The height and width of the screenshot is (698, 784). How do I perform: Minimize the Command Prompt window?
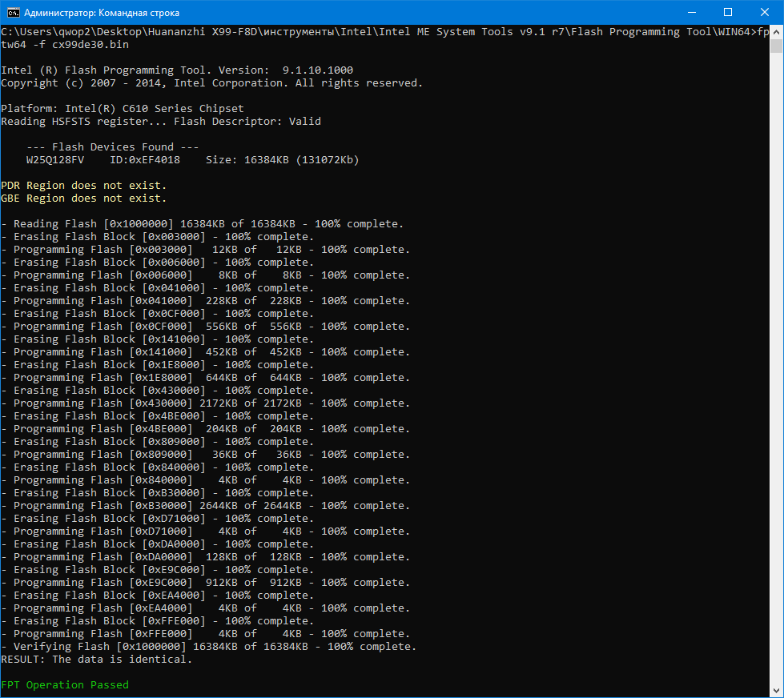pyautogui.click(x=692, y=13)
